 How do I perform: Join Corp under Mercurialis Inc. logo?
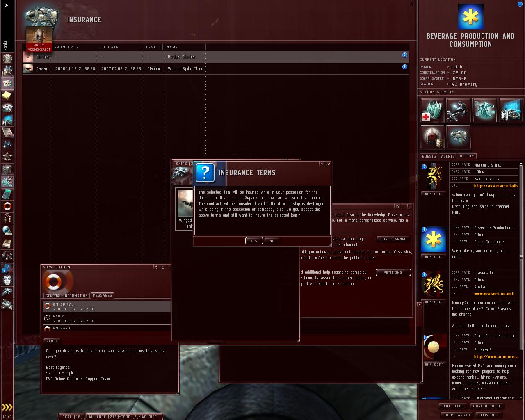[x=434, y=194]
